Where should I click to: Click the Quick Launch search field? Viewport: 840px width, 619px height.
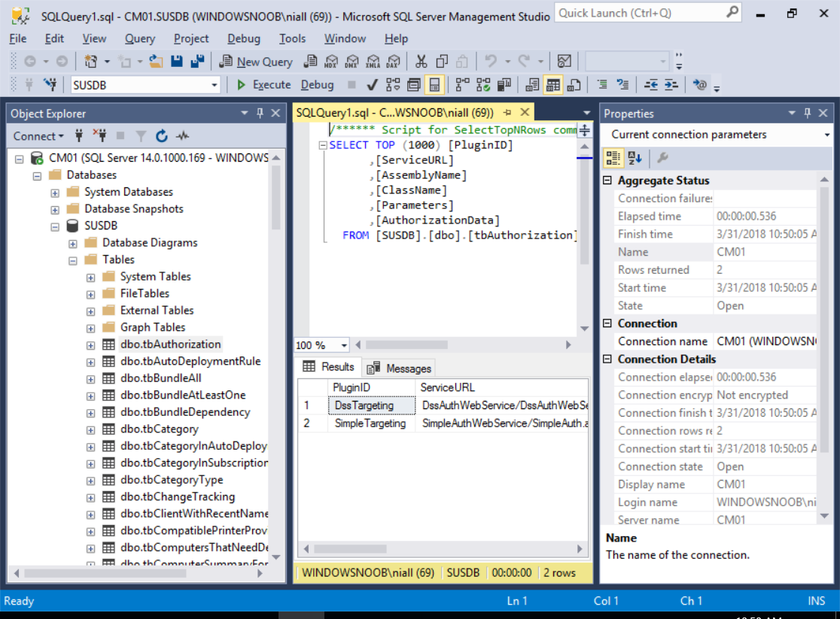647,13
